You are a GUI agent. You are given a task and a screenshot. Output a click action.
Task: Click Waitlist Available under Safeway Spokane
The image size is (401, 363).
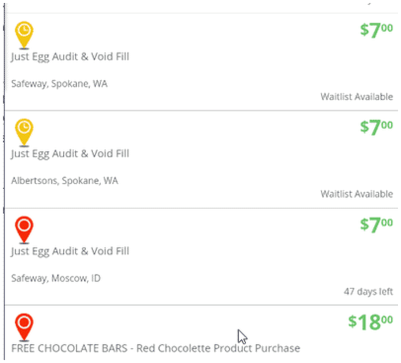[x=357, y=97]
